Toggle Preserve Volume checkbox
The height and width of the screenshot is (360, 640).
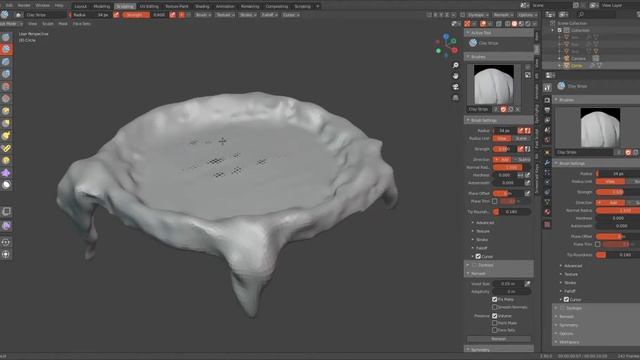tap(495, 316)
